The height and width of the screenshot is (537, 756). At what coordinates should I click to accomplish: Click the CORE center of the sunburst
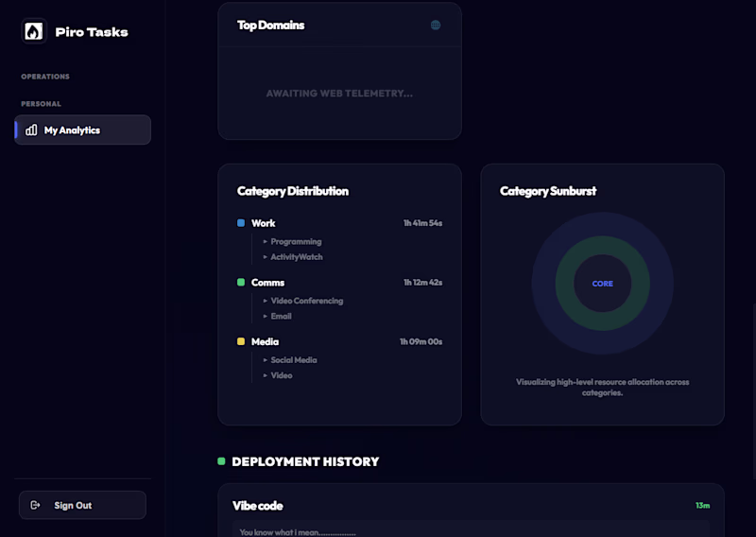pos(603,284)
